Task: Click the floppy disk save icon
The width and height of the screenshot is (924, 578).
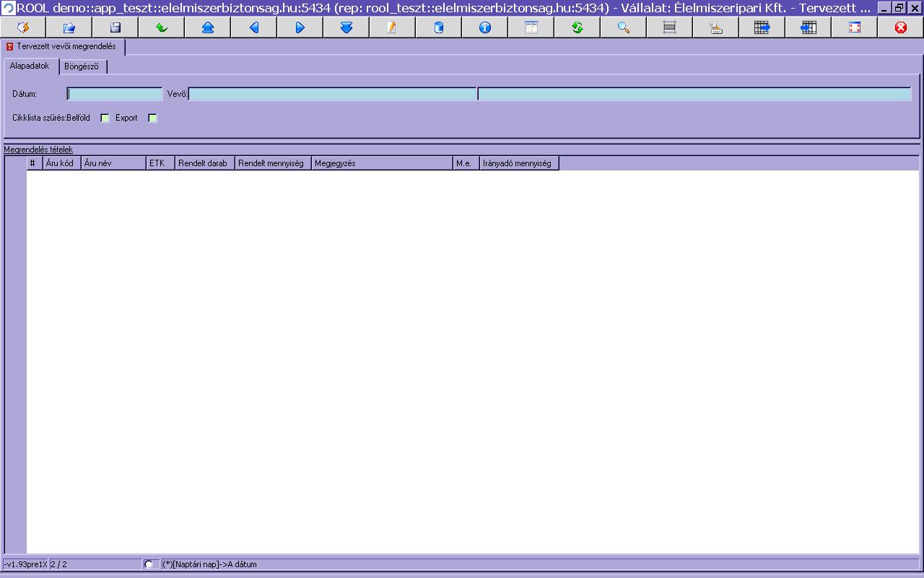Action: coord(115,27)
